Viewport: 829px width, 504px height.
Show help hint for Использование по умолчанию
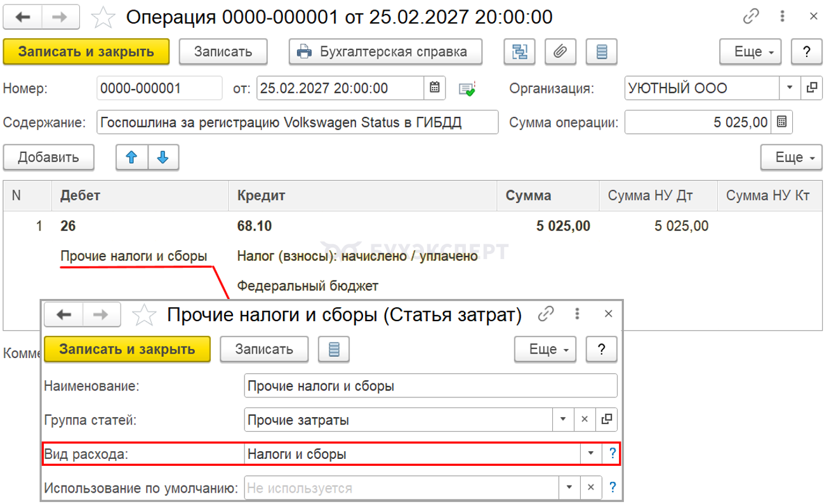coord(612,487)
